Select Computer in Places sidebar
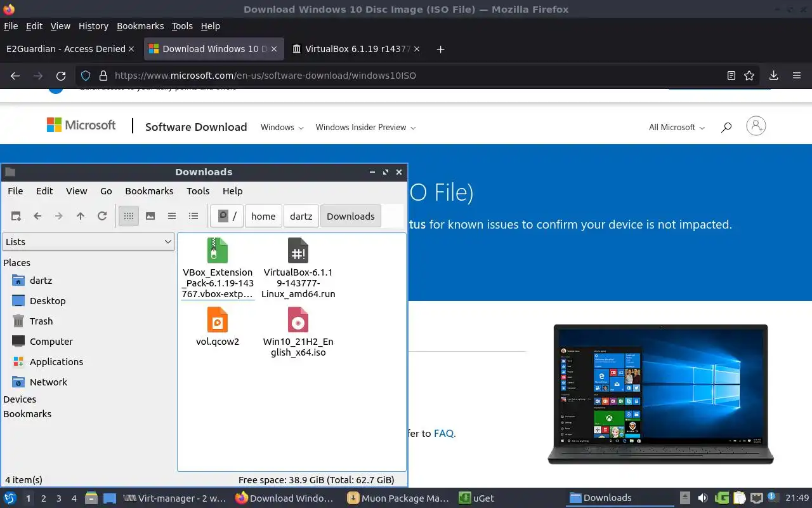 51,341
